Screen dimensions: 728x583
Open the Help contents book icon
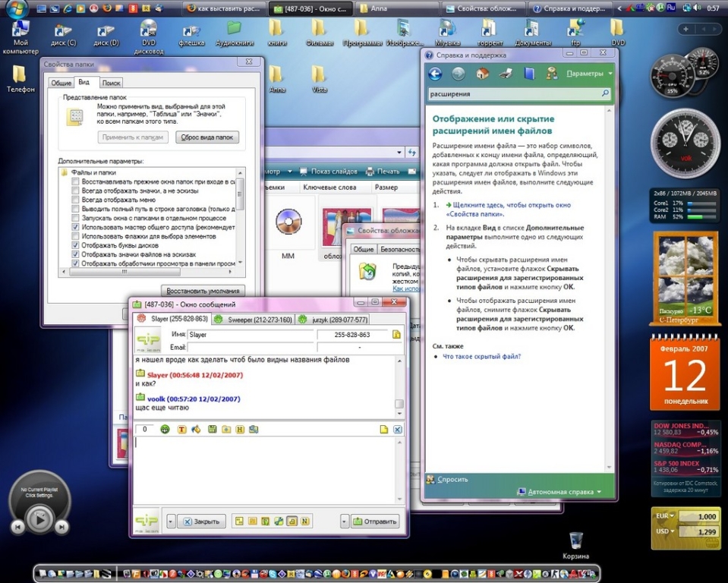529,74
